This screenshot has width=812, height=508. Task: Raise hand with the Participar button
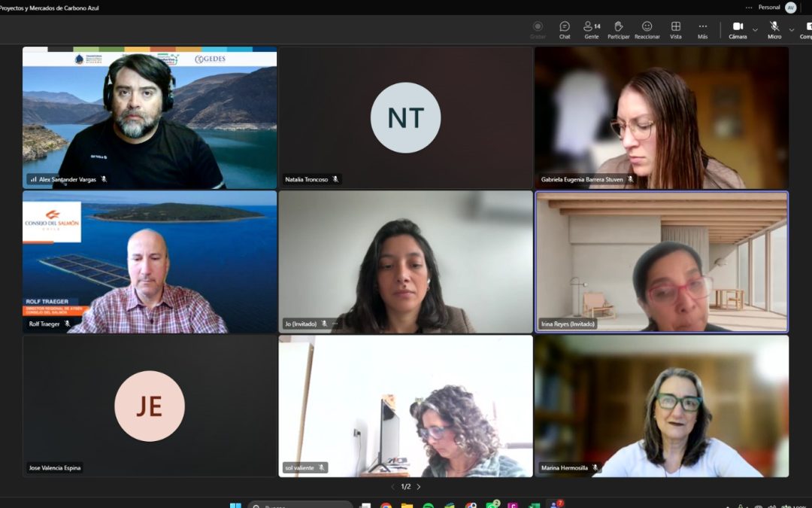[618, 29]
